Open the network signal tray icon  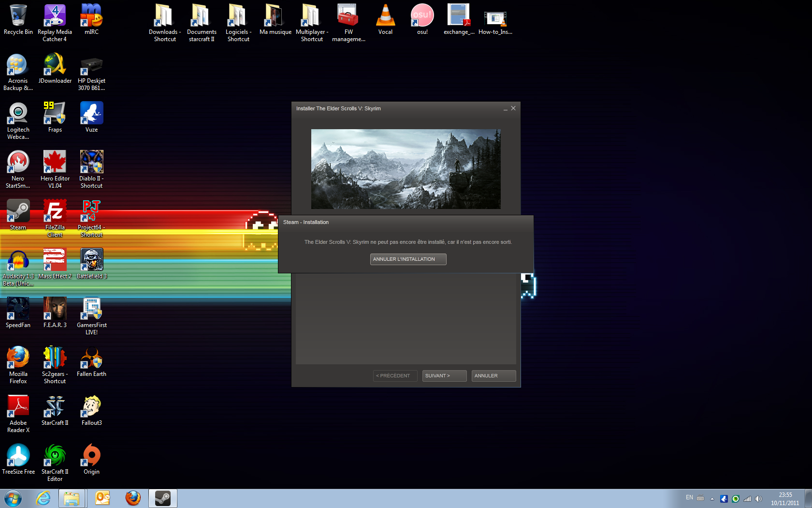[x=747, y=499]
